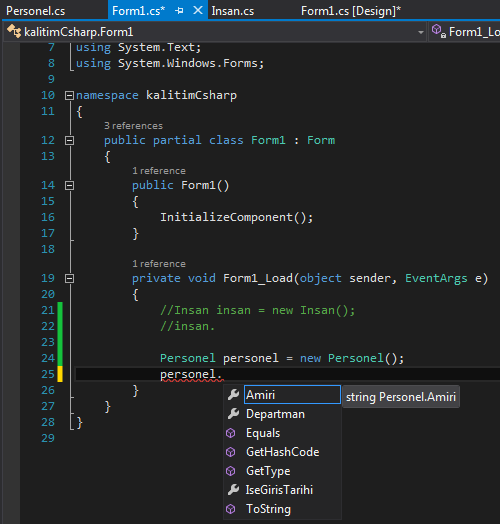Click the wrench icon beside Amiri
Screen dimensions: 500x524
tap(233, 395)
